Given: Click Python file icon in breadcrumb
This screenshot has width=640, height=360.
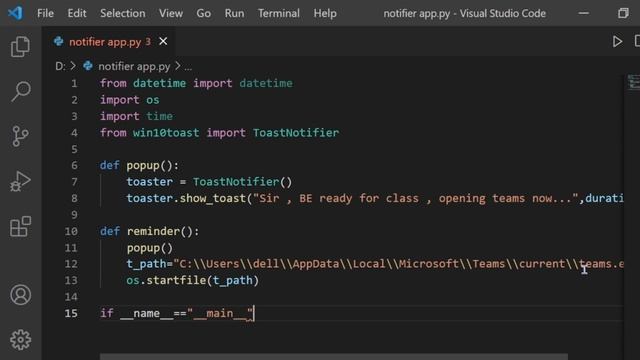Looking at the screenshot, I should coord(88,66).
